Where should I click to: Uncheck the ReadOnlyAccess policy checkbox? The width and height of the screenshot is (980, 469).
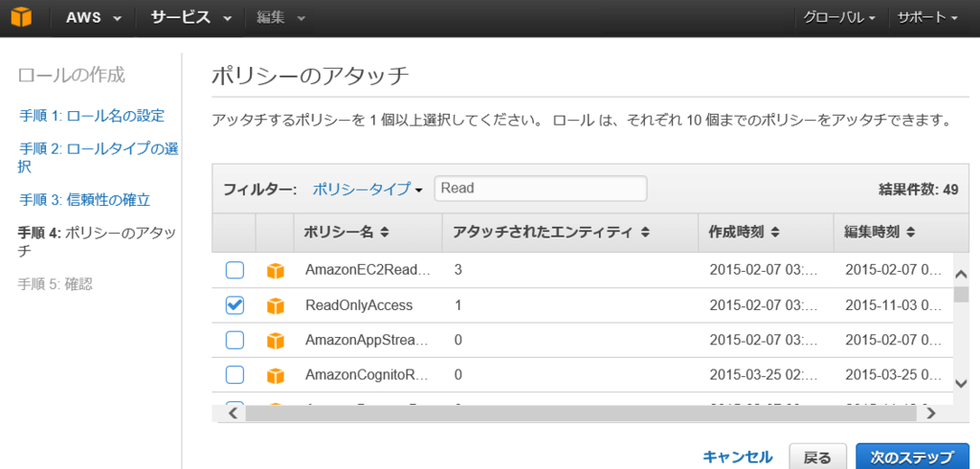[234, 305]
